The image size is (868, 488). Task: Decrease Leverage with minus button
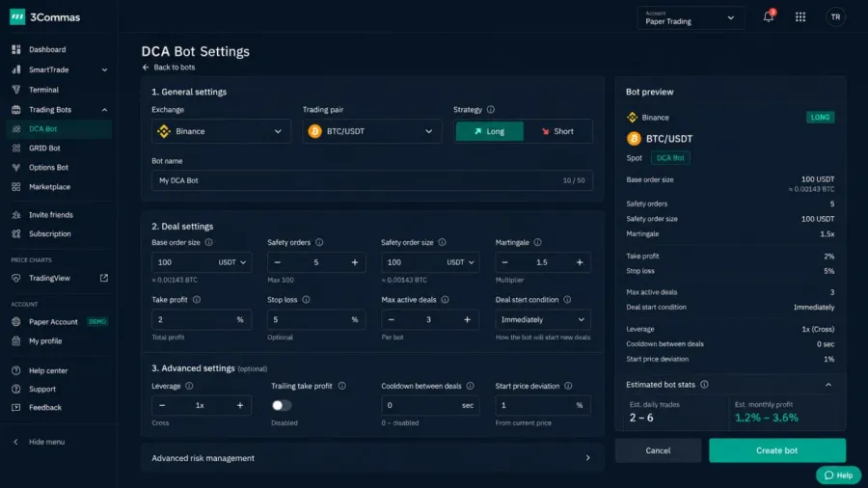tap(162, 405)
